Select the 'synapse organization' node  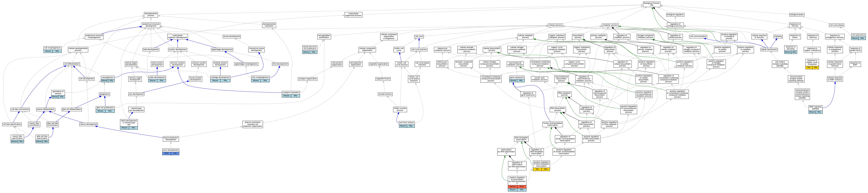[307, 79]
